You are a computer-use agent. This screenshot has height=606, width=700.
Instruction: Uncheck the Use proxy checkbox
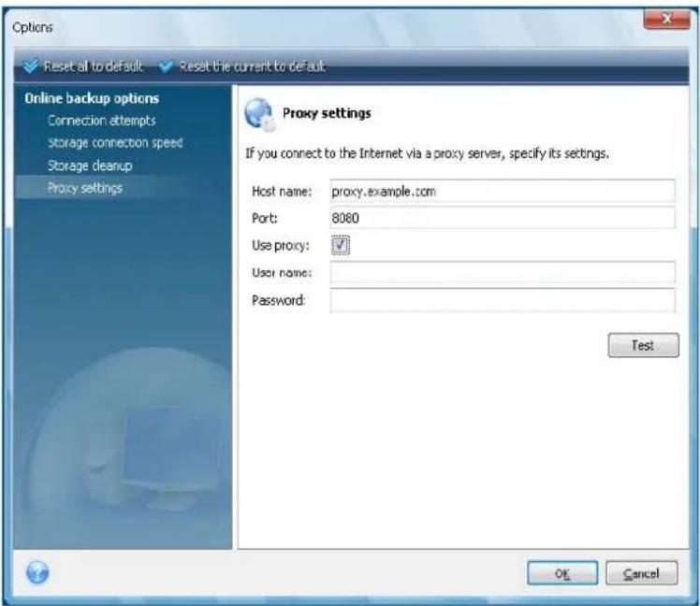341,244
